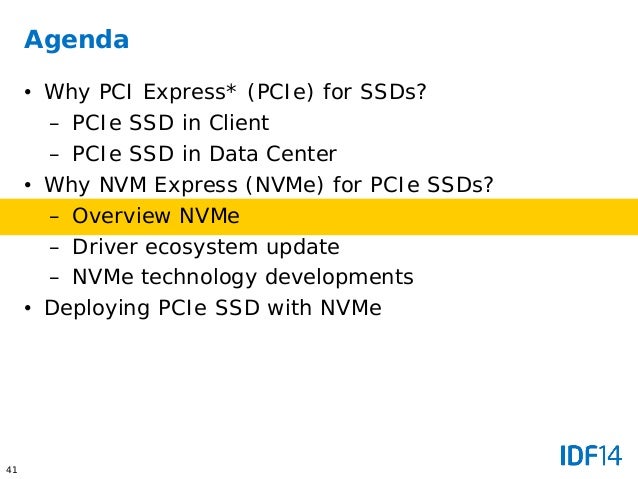This screenshot has height=479, width=638.
Task: Click the dash before Overview NVMe
Action: point(54,217)
